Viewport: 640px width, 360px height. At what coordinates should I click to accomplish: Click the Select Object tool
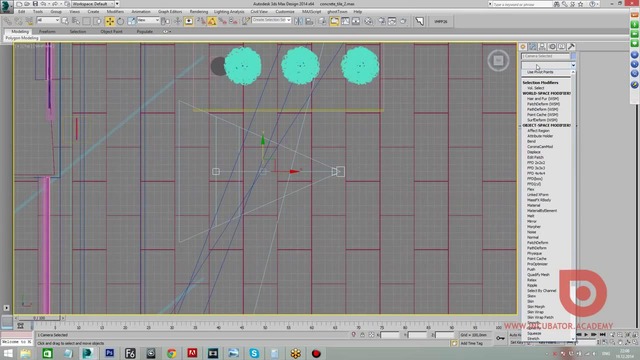click(65, 21)
